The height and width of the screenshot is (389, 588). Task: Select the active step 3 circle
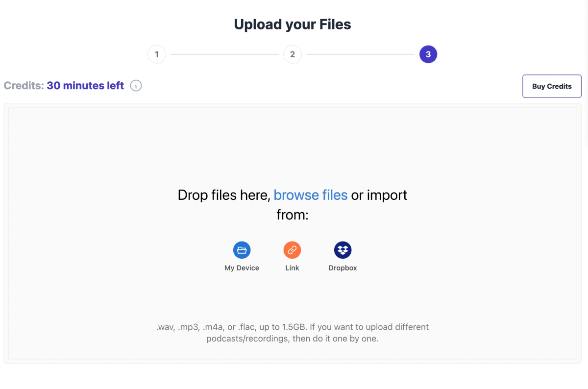(x=428, y=54)
